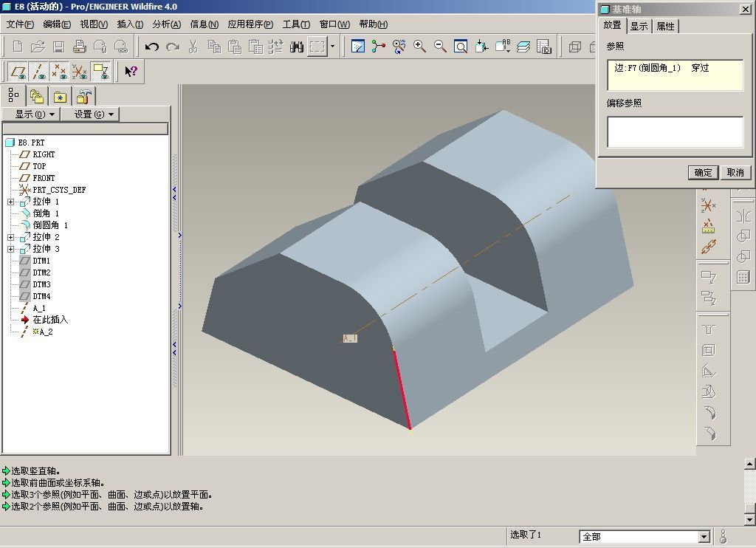The height and width of the screenshot is (548, 756).
Task: Expand the 拉伸 3 feature node
Action: pos(10,249)
